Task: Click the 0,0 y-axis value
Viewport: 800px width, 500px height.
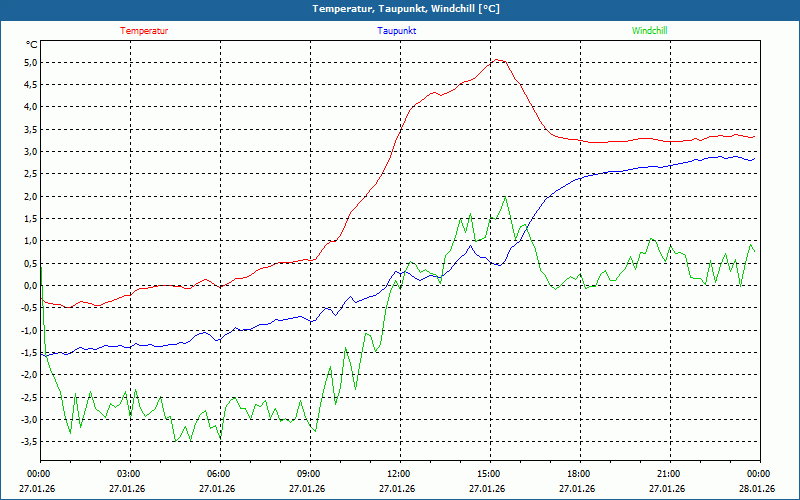Action: pos(31,286)
